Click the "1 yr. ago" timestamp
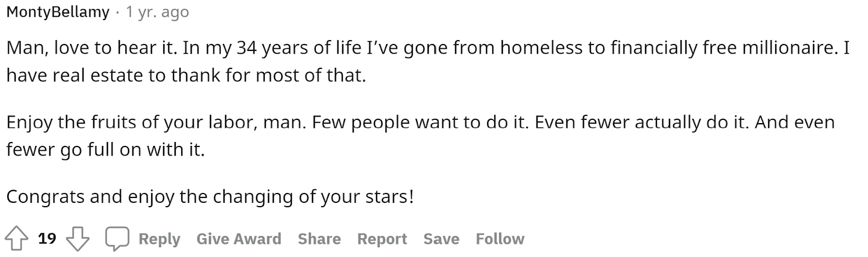The height and width of the screenshot is (257, 868). [x=157, y=12]
